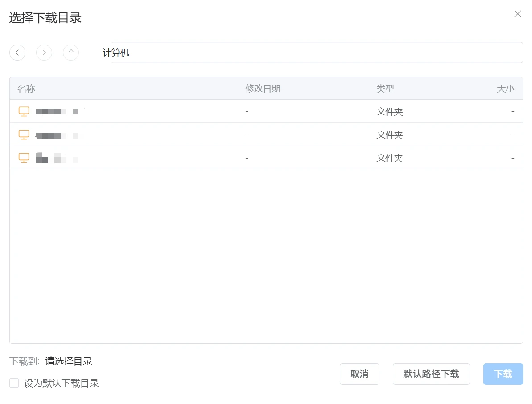Go back with the left arrow button
The image size is (532, 404).
click(17, 53)
